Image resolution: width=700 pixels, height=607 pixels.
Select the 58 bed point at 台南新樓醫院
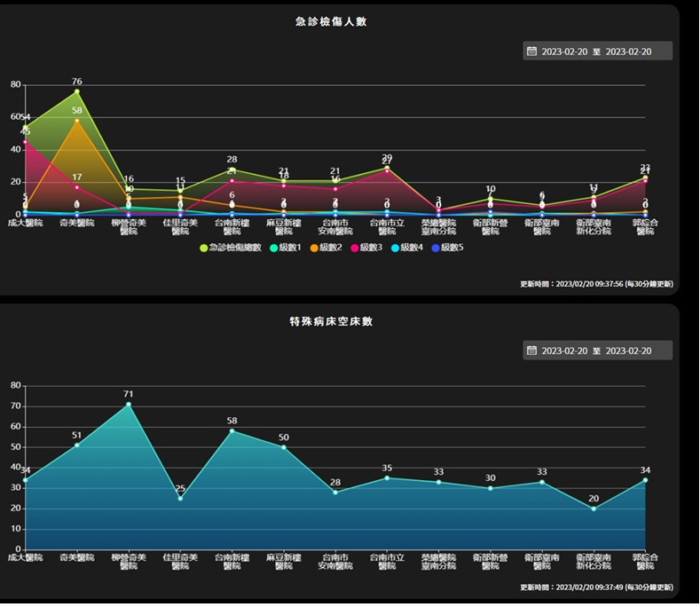pos(232,431)
